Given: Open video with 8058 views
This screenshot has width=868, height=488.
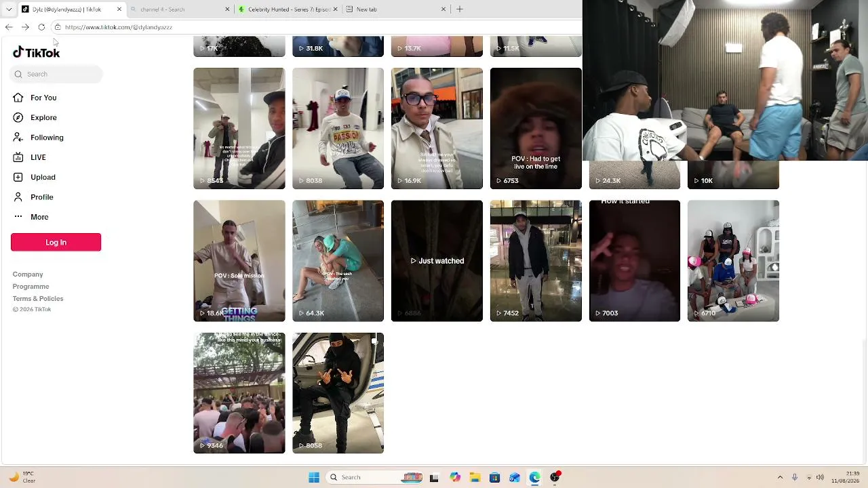Looking at the screenshot, I should tap(338, 393).
